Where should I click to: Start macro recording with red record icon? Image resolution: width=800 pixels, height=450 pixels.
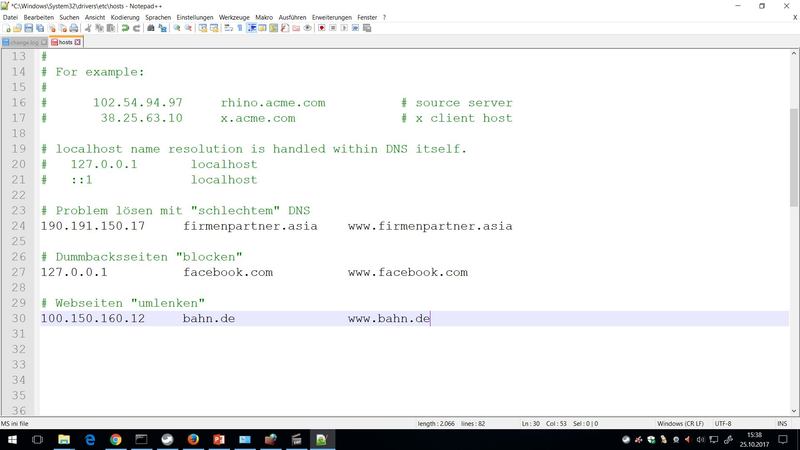pyautogui.click(x=321, y=28)
